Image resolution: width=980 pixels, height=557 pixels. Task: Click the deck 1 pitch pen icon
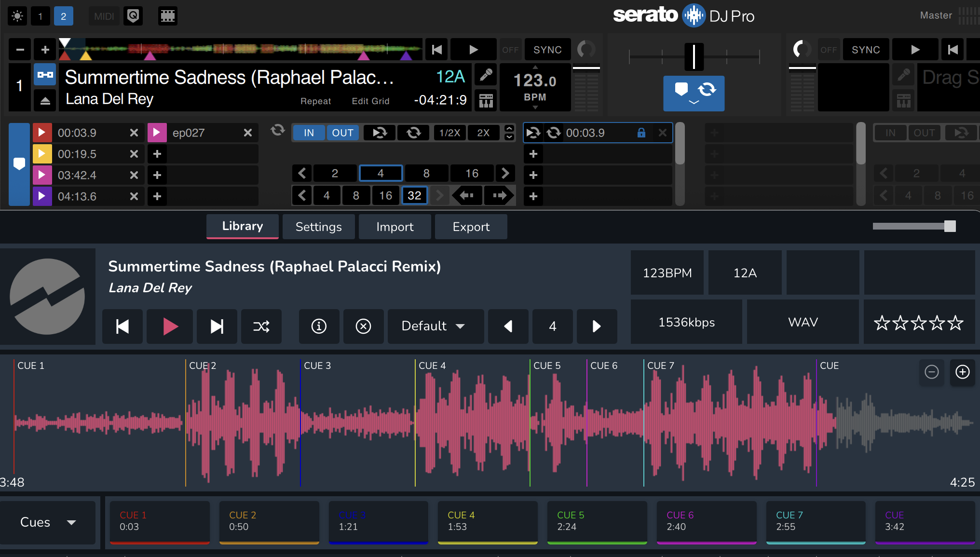[x=486, y=75]
